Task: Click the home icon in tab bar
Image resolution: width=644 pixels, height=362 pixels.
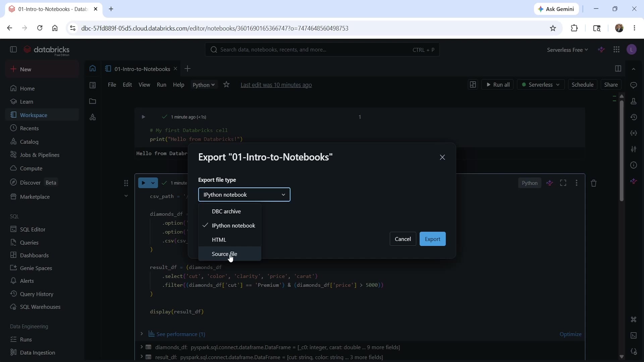Action: 93,69
